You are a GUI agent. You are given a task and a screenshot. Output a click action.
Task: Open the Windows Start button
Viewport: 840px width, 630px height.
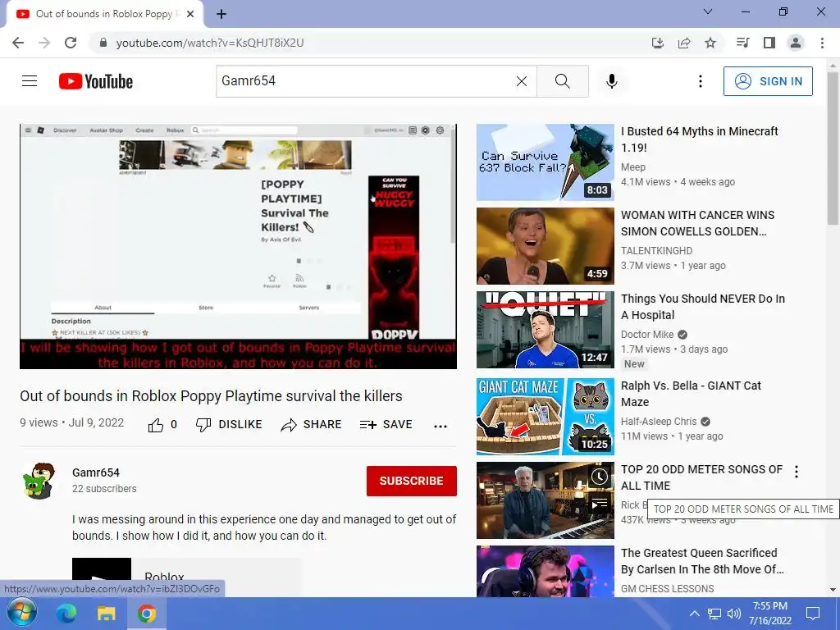[x=21, y=614]
